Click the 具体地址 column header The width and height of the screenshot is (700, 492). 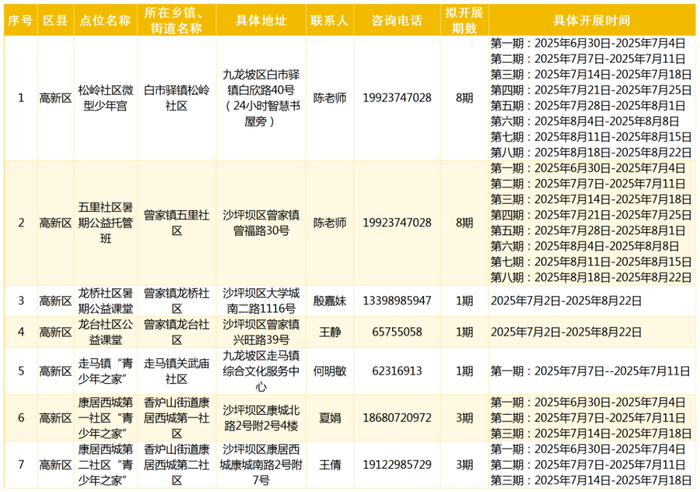point(261,20)
